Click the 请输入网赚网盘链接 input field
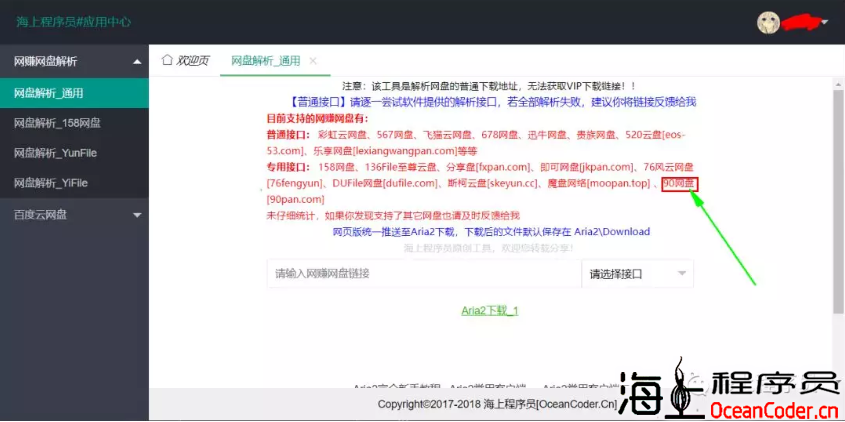The height and width of the screenshot is (422, 845). (424, 274)
